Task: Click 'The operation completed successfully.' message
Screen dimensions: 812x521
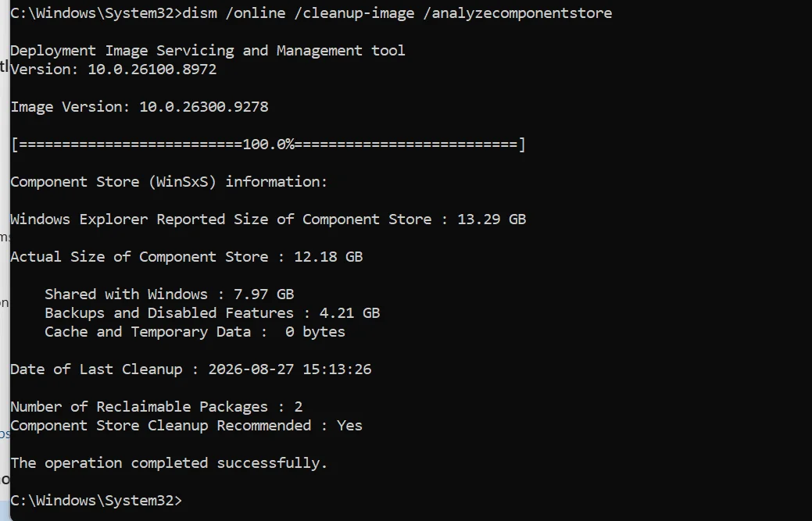Action: pos(169,463)
